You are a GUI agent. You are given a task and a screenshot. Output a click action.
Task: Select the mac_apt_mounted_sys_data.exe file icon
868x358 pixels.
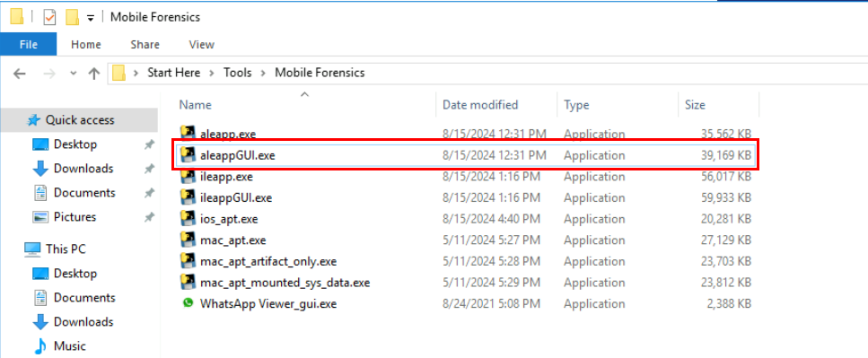pos(189,283)
